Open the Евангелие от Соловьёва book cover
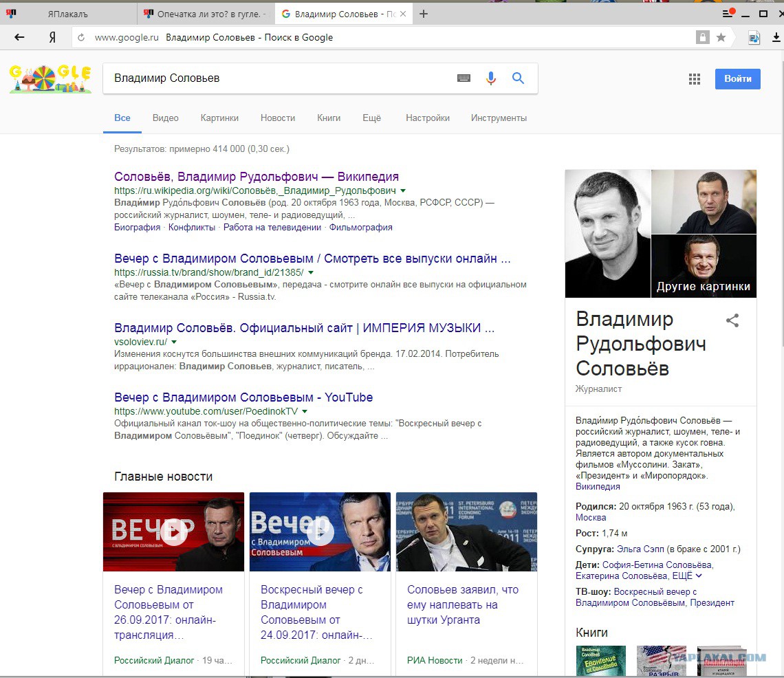The image size is (784, 678). coord(600,661)
